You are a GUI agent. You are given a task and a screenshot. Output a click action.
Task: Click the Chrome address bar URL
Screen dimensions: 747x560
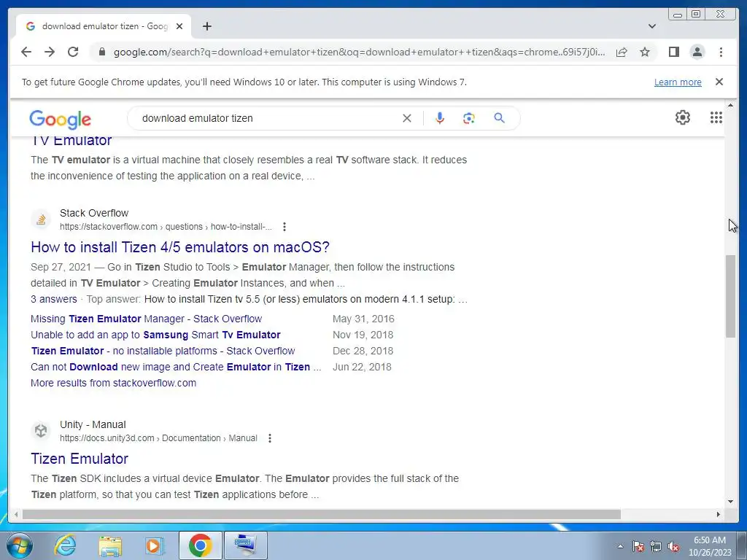pos(359,52)
